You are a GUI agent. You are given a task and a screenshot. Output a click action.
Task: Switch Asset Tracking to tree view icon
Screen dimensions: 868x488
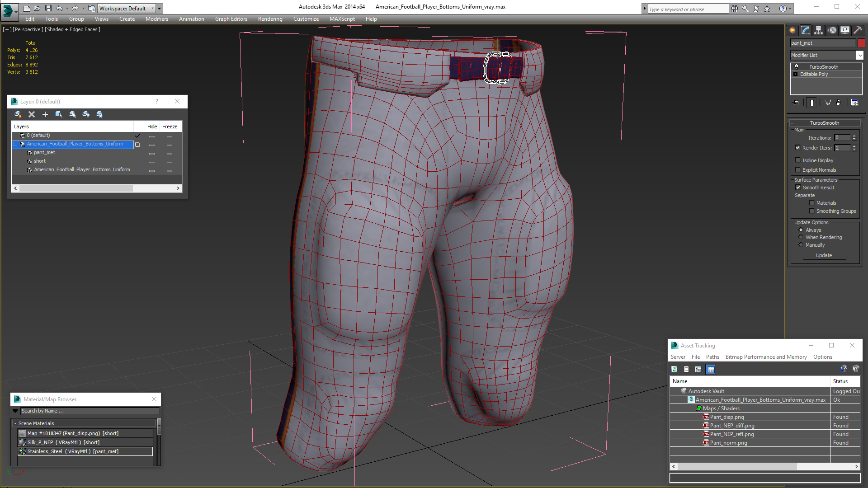698,369
